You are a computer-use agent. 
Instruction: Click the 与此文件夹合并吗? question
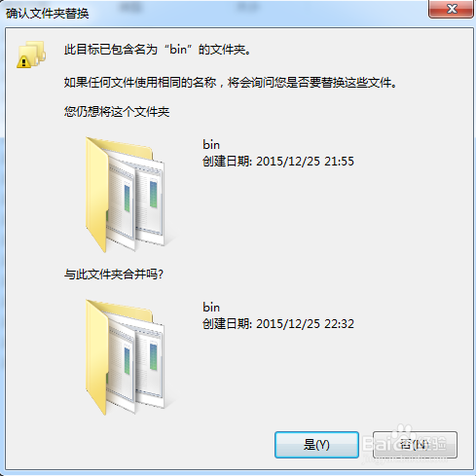click(114, 275)
